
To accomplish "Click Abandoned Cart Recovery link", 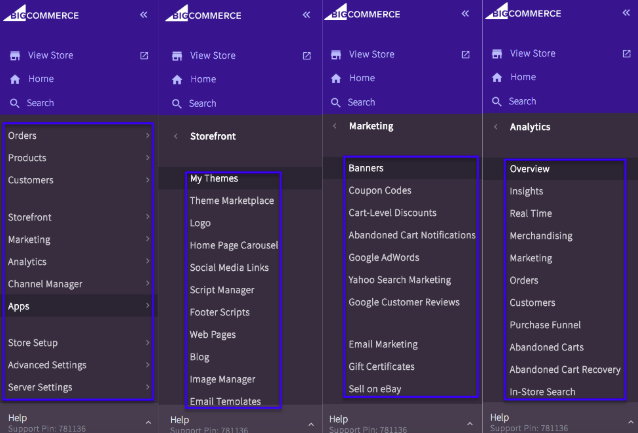I will 565,370.
